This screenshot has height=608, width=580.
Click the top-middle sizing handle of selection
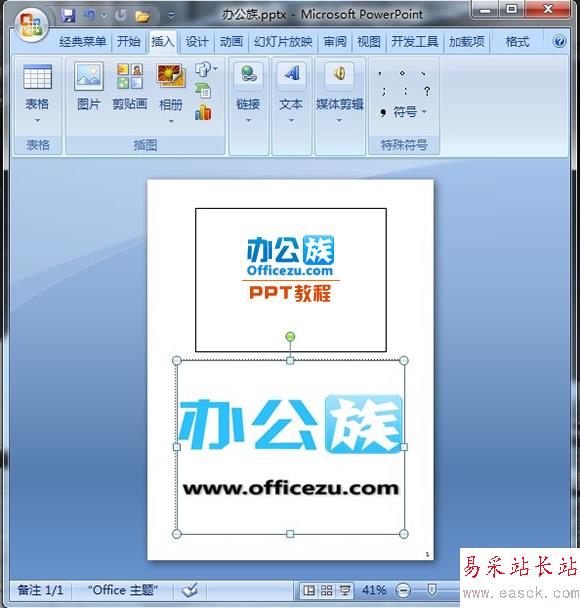[290, 361]
